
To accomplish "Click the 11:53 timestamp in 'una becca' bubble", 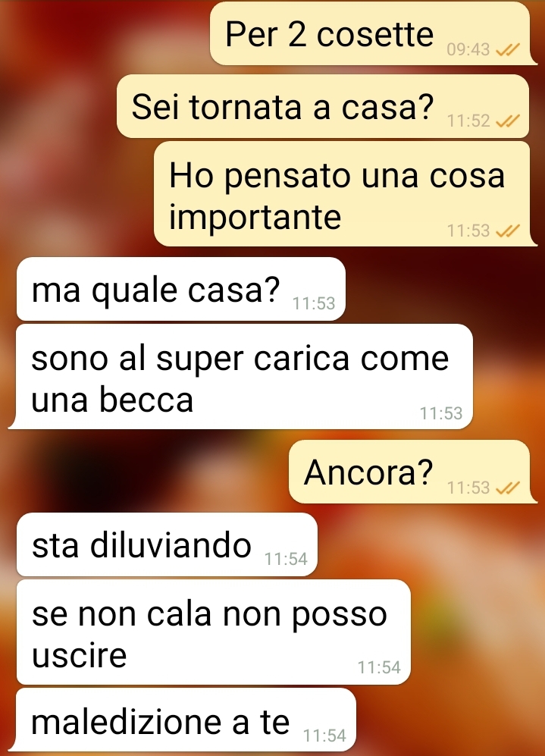I will coord(441,413).
